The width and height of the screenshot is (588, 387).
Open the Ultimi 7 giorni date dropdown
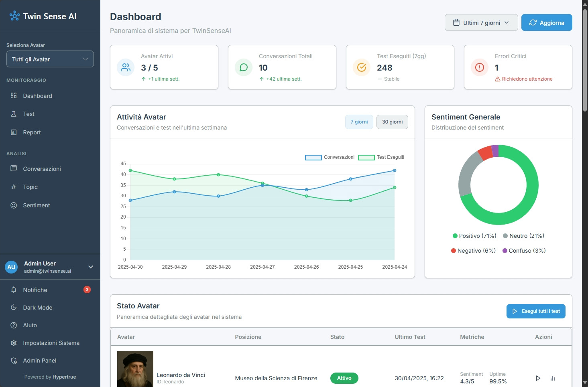(x=481, y=23)
